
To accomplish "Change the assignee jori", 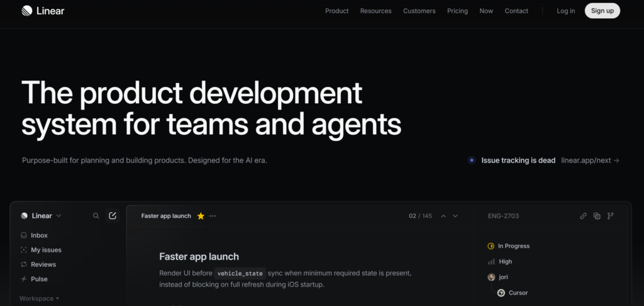I will 498,277.
